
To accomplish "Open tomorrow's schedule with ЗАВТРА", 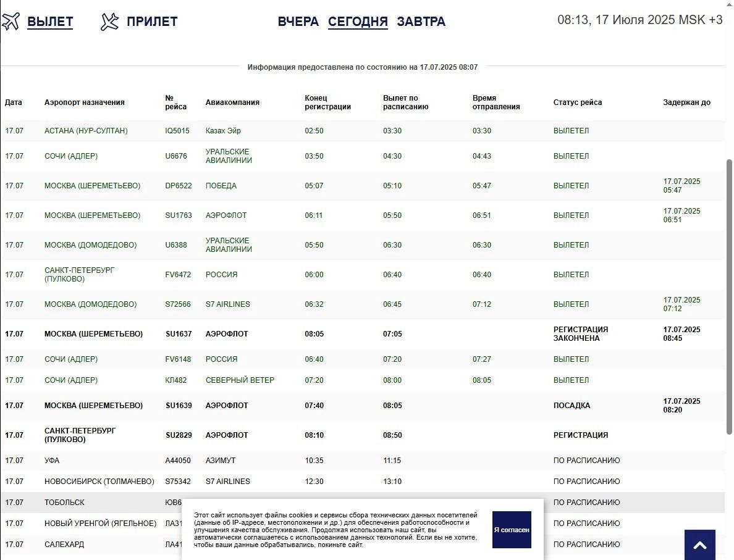I will pyautogui.click(x=421, y=22).
